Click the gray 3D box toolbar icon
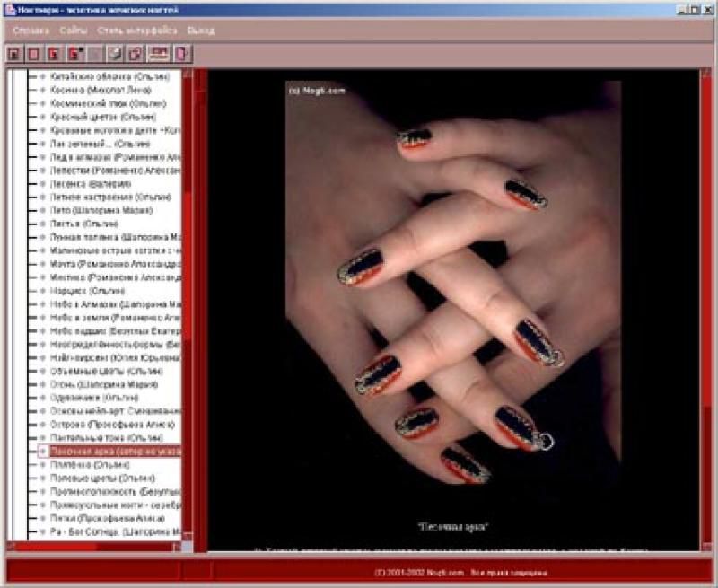Image resolution: width=718 pixels, height=588 pixels. 115,54
